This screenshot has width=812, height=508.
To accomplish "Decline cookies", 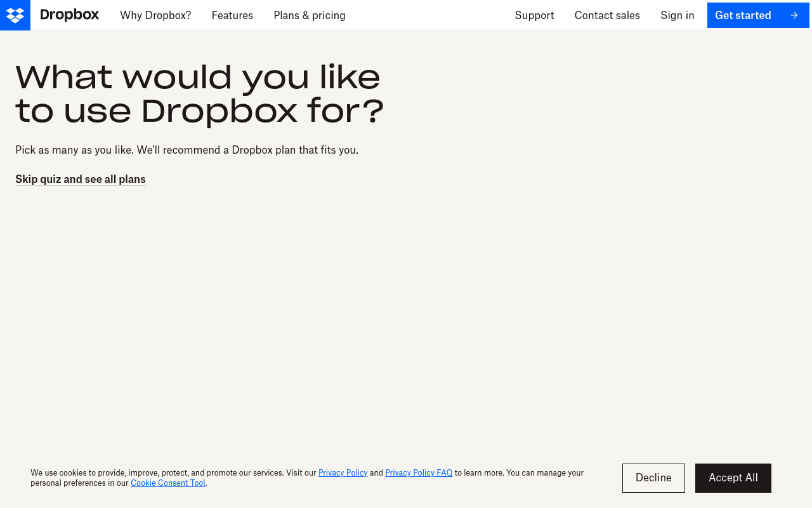I will pos(653,478).
